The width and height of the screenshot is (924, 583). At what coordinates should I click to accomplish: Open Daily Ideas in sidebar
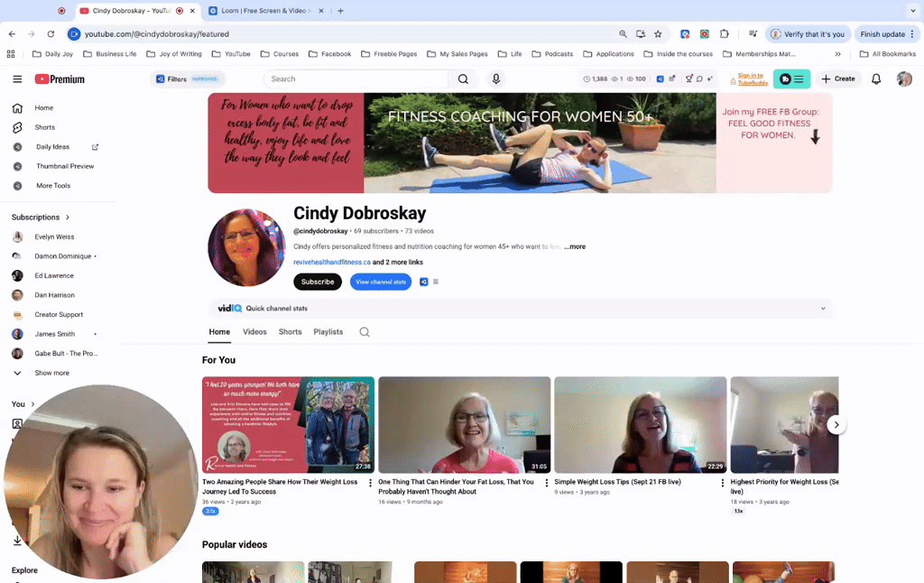(x=53, y=147)
